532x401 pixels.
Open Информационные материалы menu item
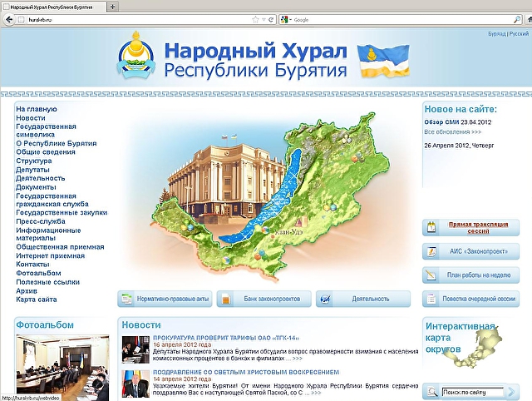48,234
